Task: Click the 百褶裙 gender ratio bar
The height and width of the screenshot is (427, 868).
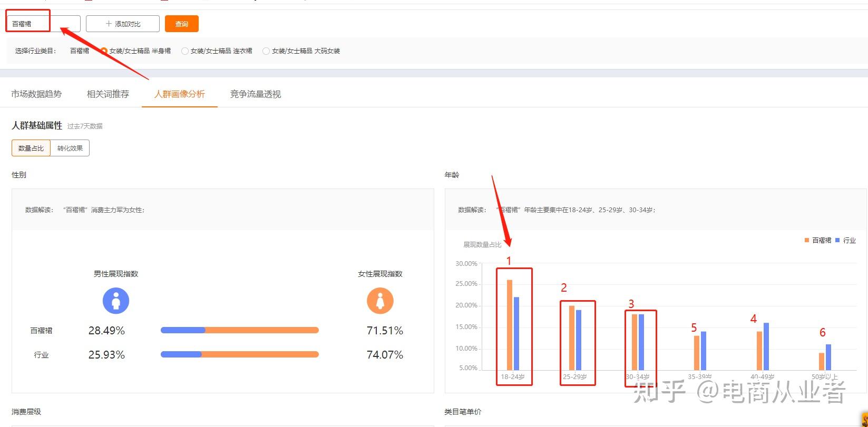Action: click(240, 330)
